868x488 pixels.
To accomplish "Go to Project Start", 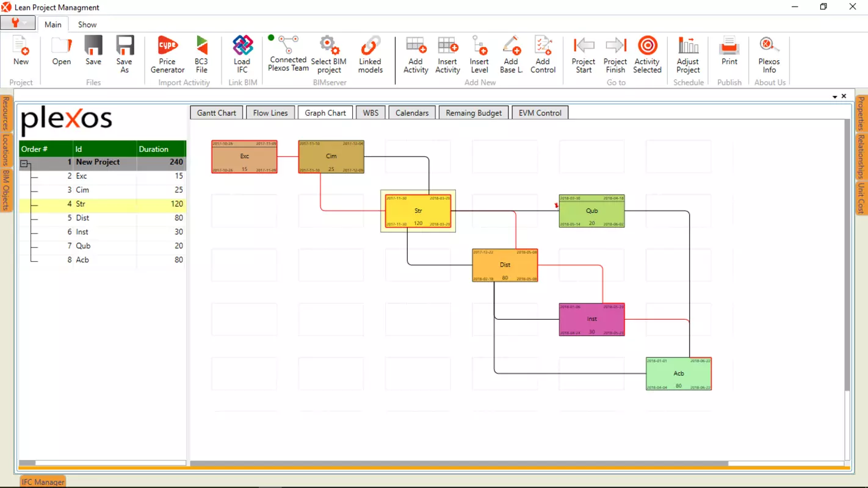I will [584, 55].
